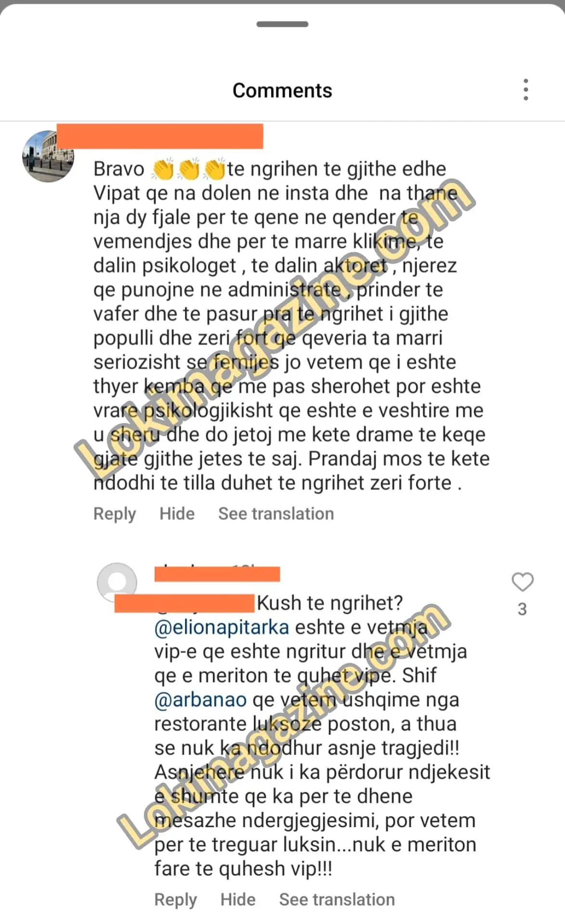565x924 pixels.
Task: Tap the redacted mention before 'Kush te ngrihet?'
Action: tap(184, 603)
